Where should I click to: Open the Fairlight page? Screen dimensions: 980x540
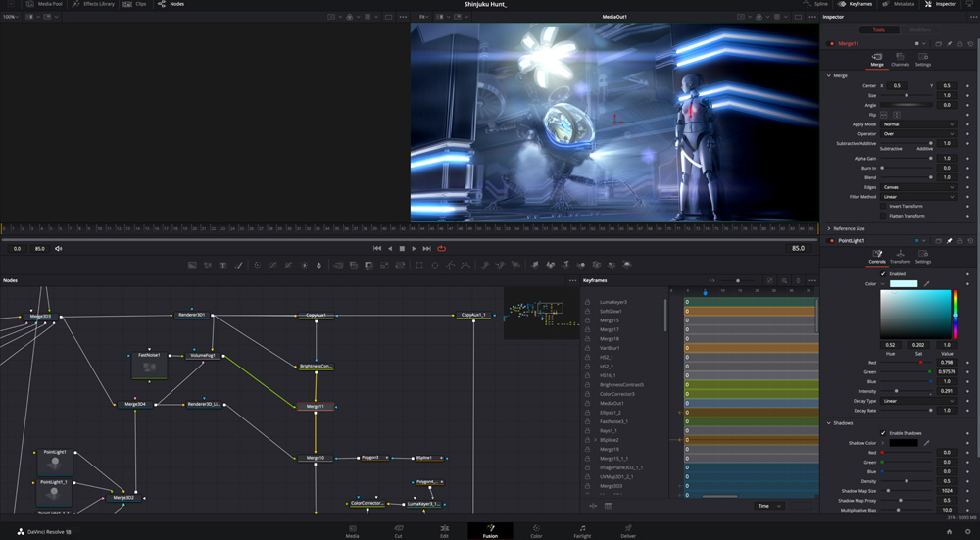[x=582, y=531]
